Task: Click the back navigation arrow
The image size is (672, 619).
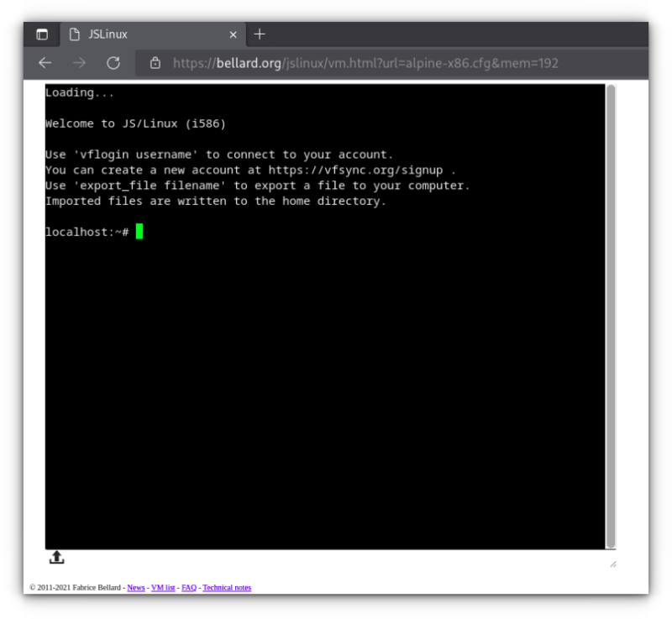Action: point(45,63)
